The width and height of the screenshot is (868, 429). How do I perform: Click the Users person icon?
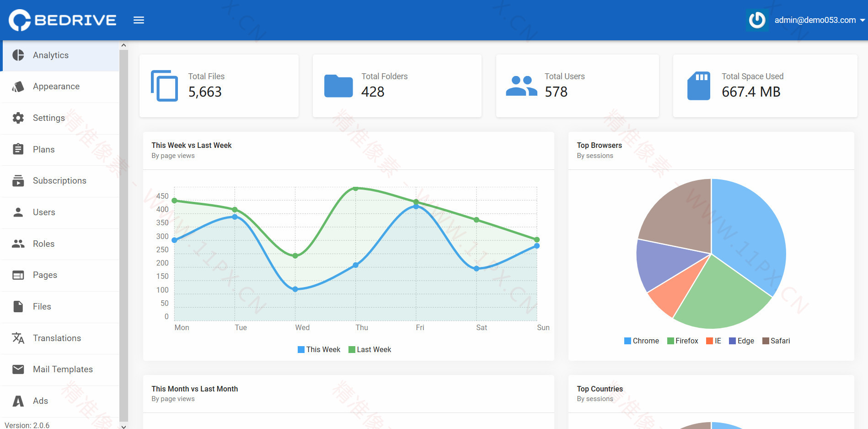coord(18,212)
